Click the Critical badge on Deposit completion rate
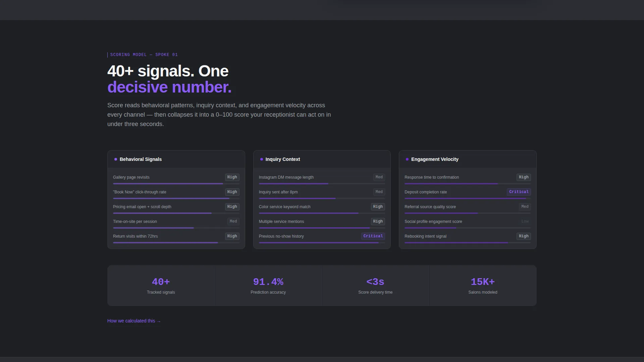The height and width of the screenshot is (362, 644). pos(519,192)
